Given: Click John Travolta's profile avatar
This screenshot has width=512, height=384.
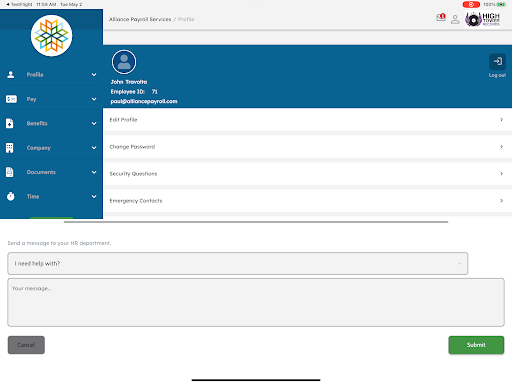Looking at the screenshot, I should click(x=124, y=62).
